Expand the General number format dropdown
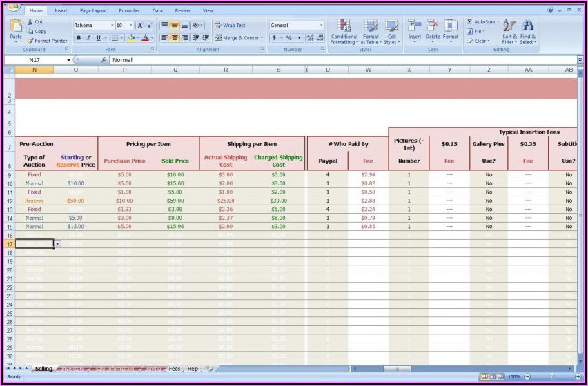The image size is (588, 386). [321, 26]
